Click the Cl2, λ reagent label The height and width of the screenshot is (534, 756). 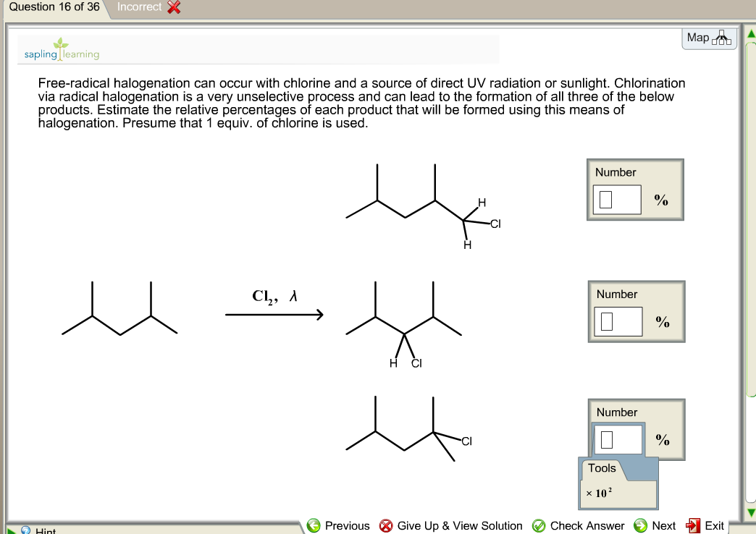274,296
